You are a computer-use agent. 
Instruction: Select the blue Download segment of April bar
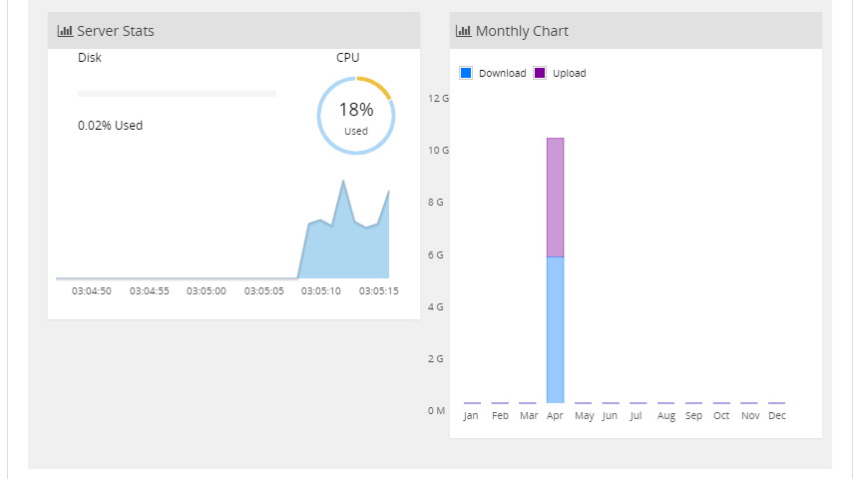(556, 329)
